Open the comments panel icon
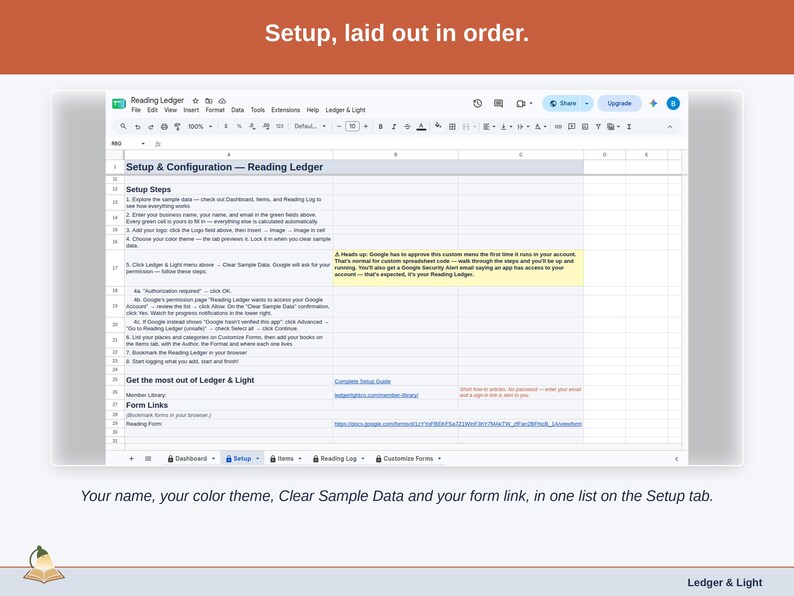 [498, 103]
